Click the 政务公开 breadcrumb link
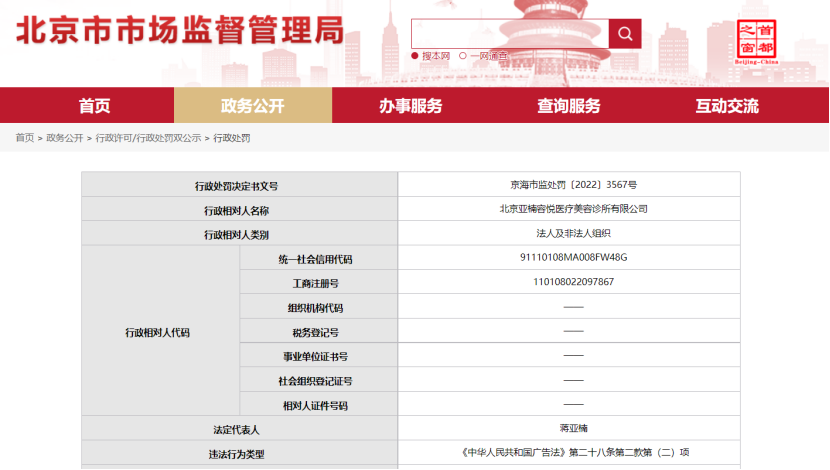The height and width of the screenshot is (470, 830). (65, 138)
